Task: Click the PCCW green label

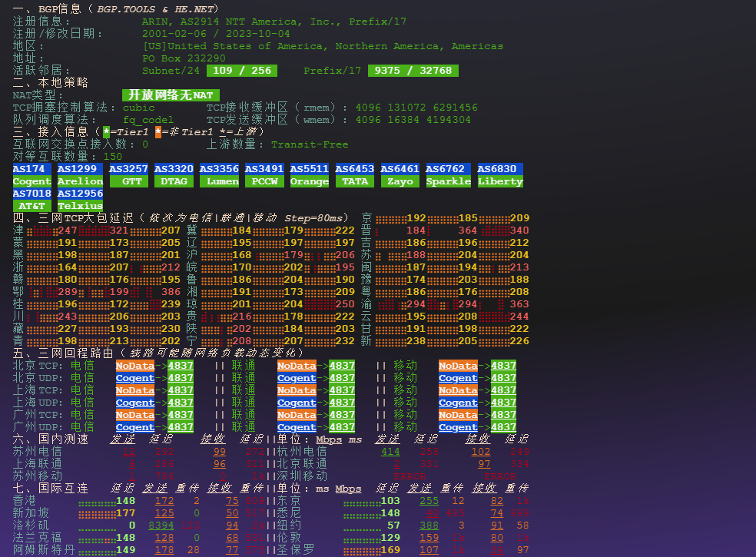Action: (x=264, y=181)
